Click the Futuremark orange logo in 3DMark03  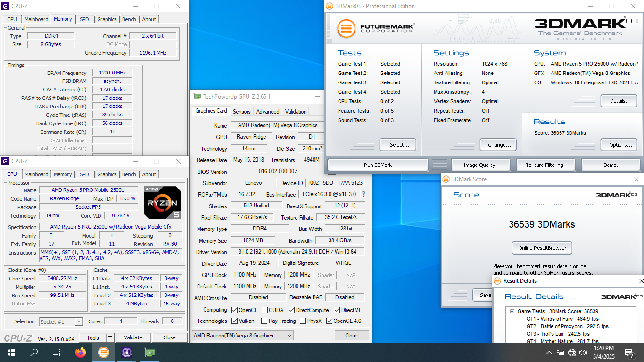[346, 29]
